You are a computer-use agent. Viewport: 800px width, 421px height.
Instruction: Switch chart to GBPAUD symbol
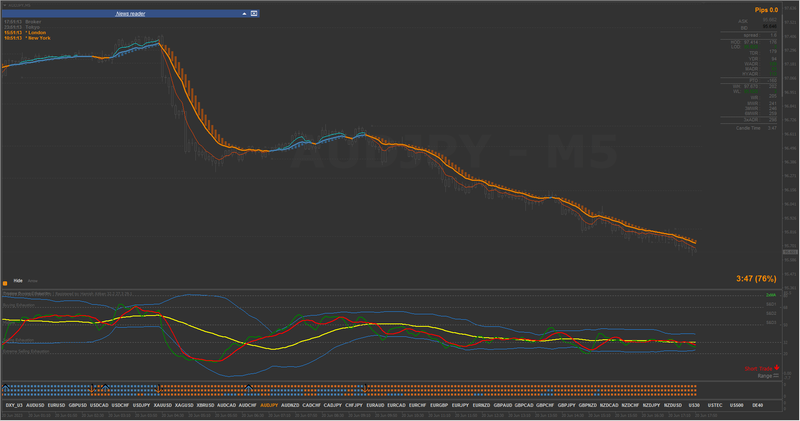[503, 405]
